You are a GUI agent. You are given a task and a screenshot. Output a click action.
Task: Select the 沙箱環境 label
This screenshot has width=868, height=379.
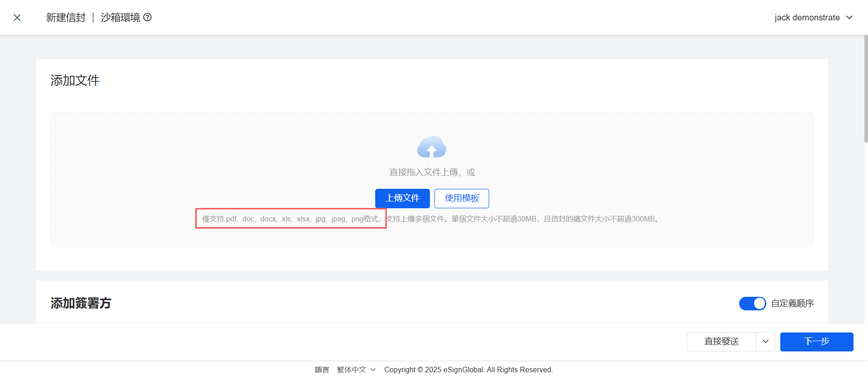tap(120, 18)
